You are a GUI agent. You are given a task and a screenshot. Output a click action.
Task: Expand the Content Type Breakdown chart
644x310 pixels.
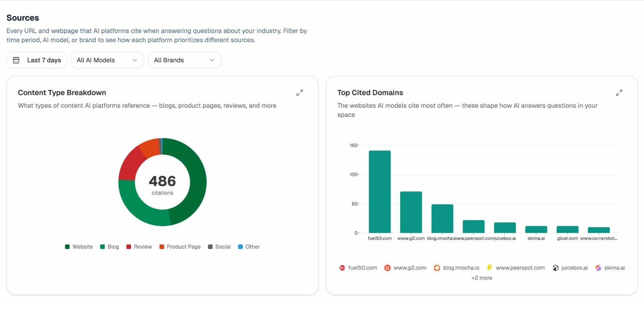click(x=300, y=93)
